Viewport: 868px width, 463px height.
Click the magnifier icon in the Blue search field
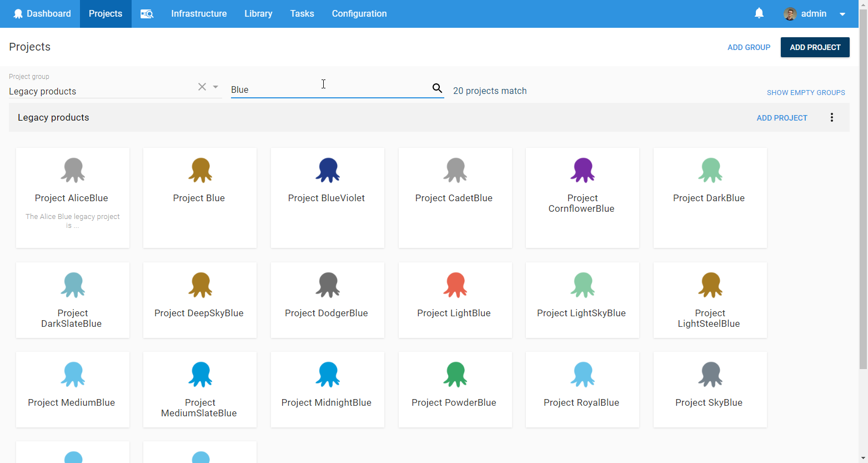[x=437, y=88]
